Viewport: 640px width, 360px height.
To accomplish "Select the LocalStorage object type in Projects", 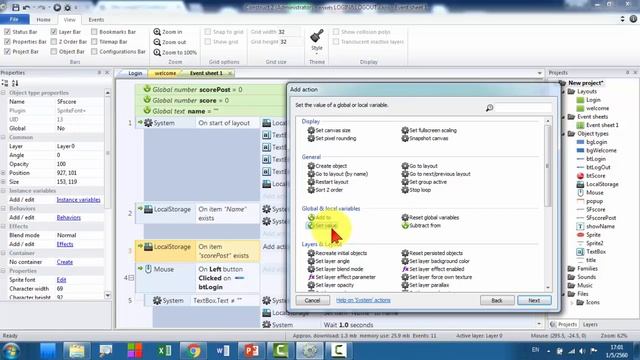I will click(598, 184).
